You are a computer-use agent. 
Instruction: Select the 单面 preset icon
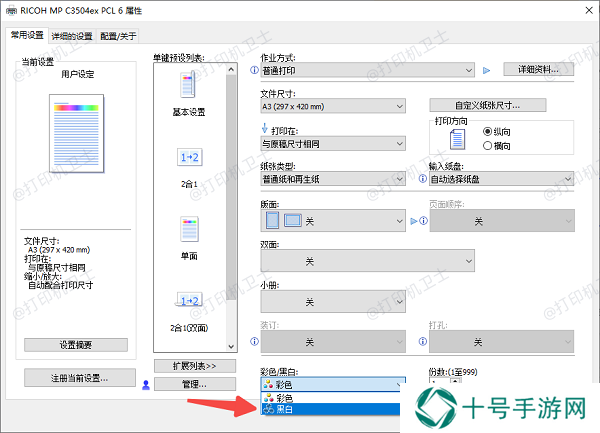pos(189,229)
